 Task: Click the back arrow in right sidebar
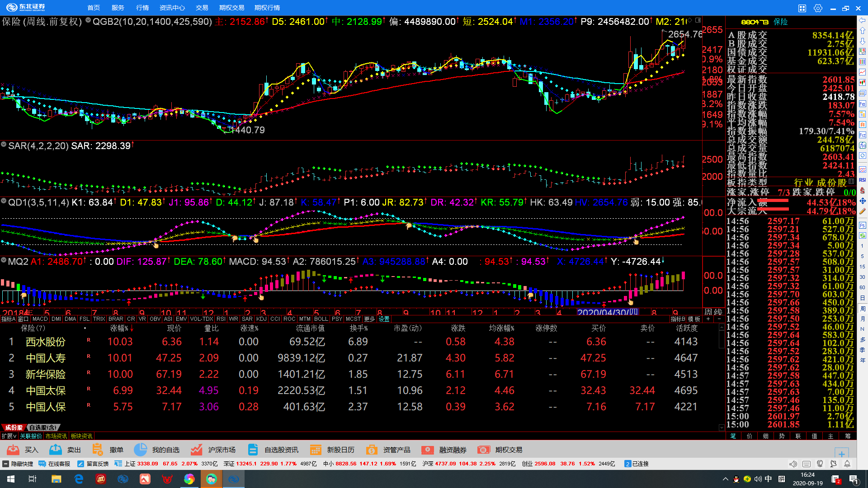[863, 21]
